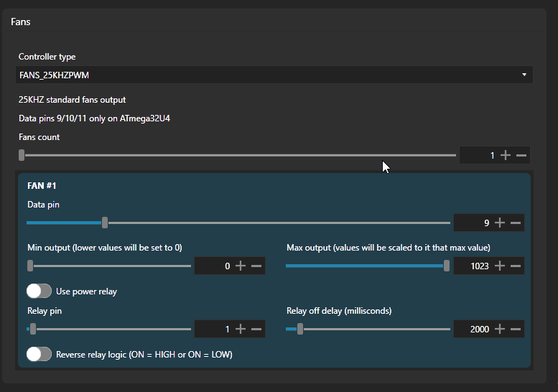Increment Data pin value using plus

coord(500,223)
